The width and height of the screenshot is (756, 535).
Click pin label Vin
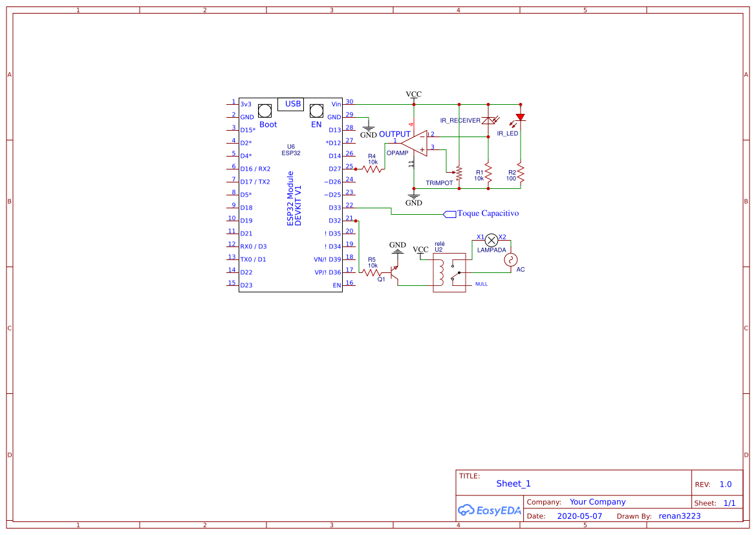click(336, 104)
